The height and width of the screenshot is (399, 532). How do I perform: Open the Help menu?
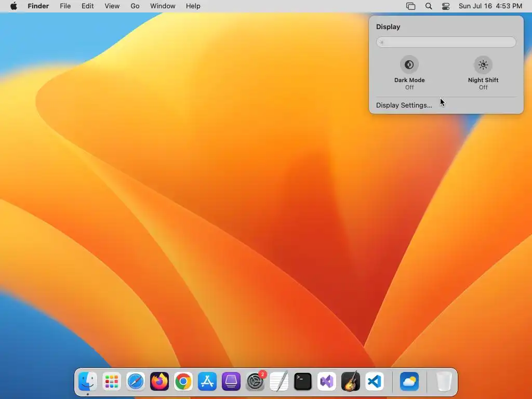[193, 6]
